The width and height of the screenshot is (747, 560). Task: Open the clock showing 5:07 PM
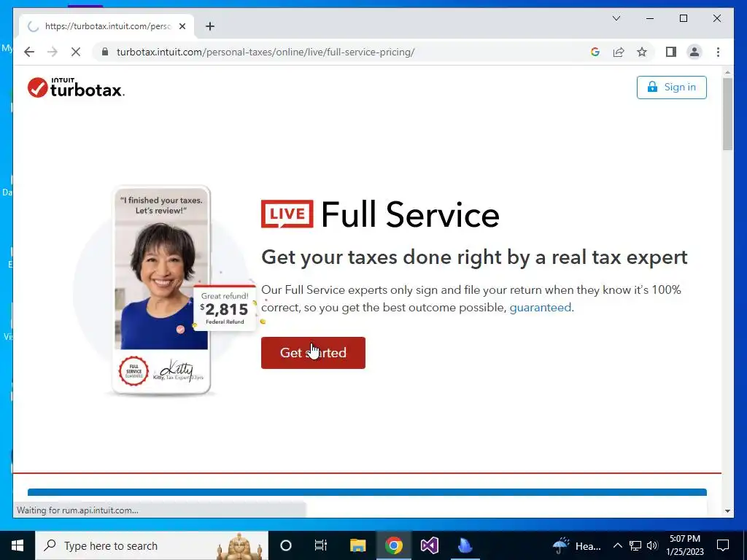coord(685,545)
